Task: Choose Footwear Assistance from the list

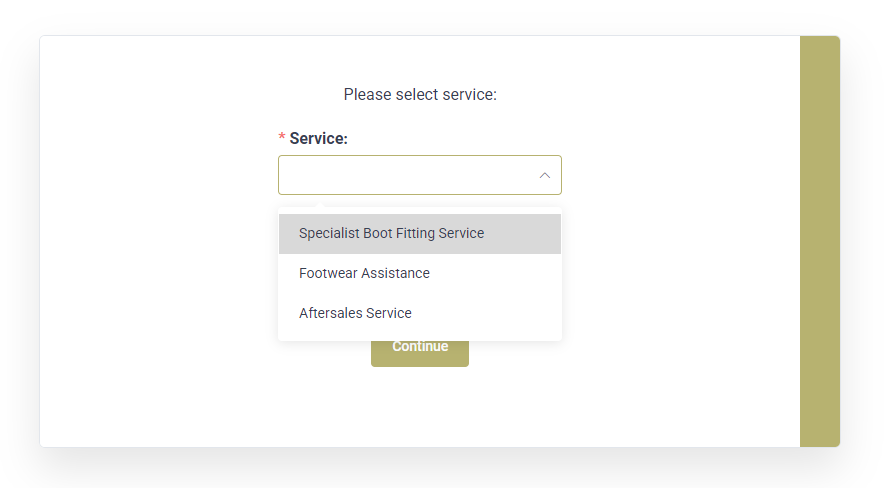Action: (x=420, y=273)
